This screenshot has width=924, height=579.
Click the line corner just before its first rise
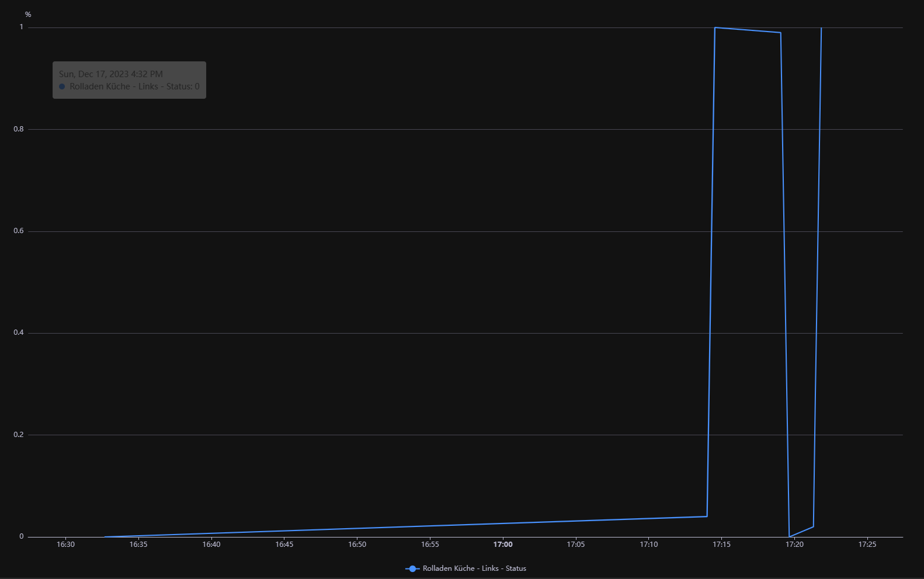[x=707, y=516]
